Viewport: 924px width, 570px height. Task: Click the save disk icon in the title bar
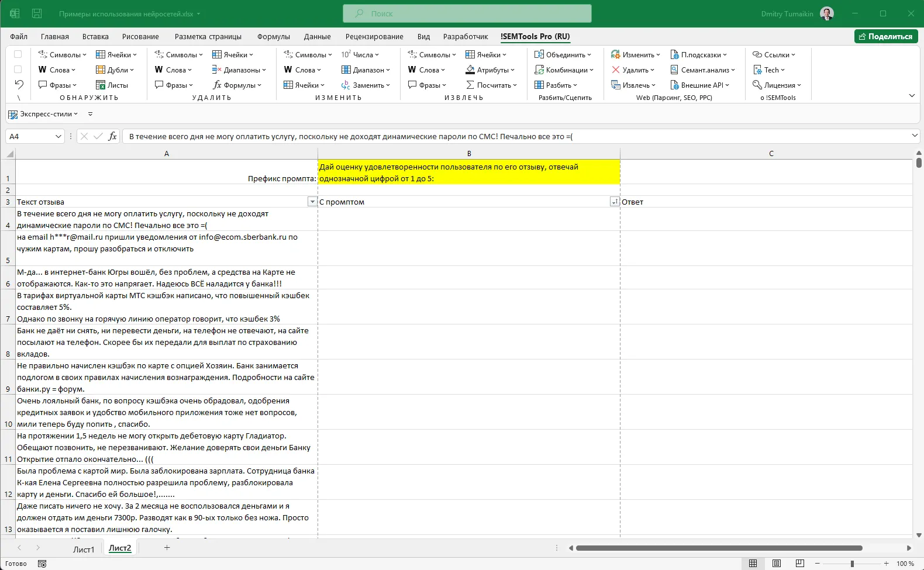pyautogui.click(x=37, y=13)
